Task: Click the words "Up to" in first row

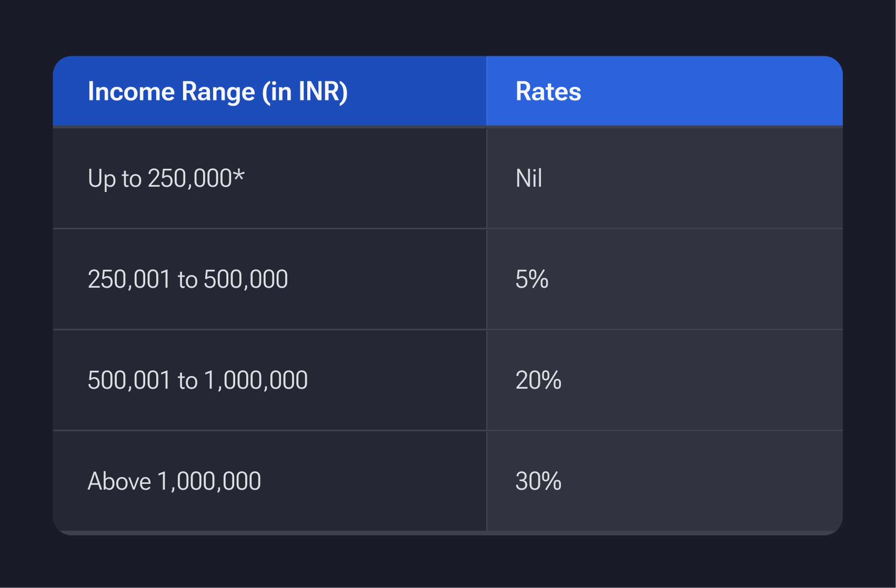Action: tap(115, 178)
